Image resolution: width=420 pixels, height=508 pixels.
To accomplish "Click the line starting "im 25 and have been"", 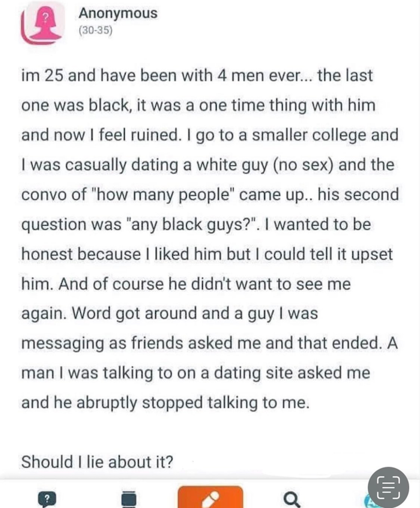I will pyautogui.click(x=197, y=76).
